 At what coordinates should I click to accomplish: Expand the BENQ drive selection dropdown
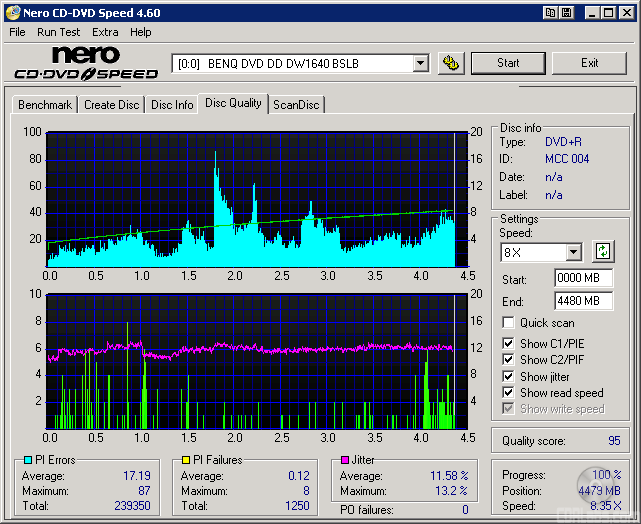tap(420, 64)
